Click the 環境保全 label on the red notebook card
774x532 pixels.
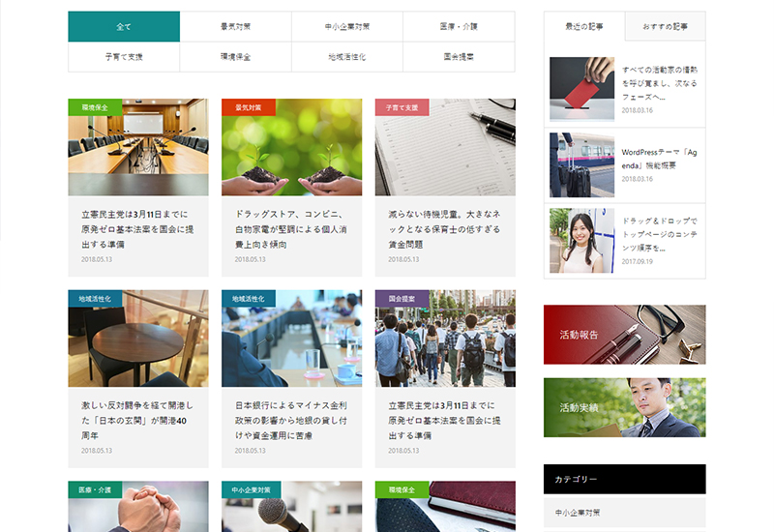[402, 489]
